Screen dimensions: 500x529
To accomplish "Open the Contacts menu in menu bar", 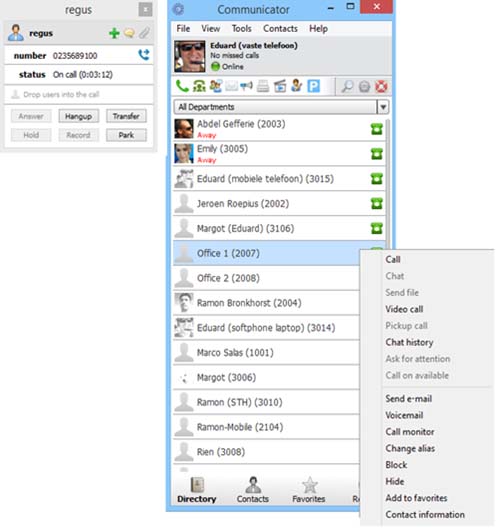I will point(280,29).
